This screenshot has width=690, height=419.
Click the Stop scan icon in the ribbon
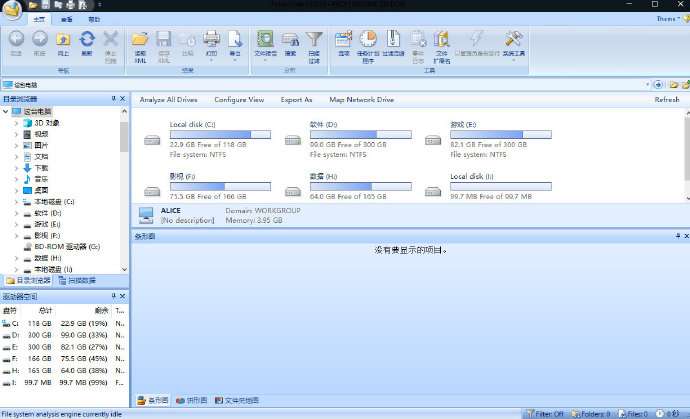point(111,41)
